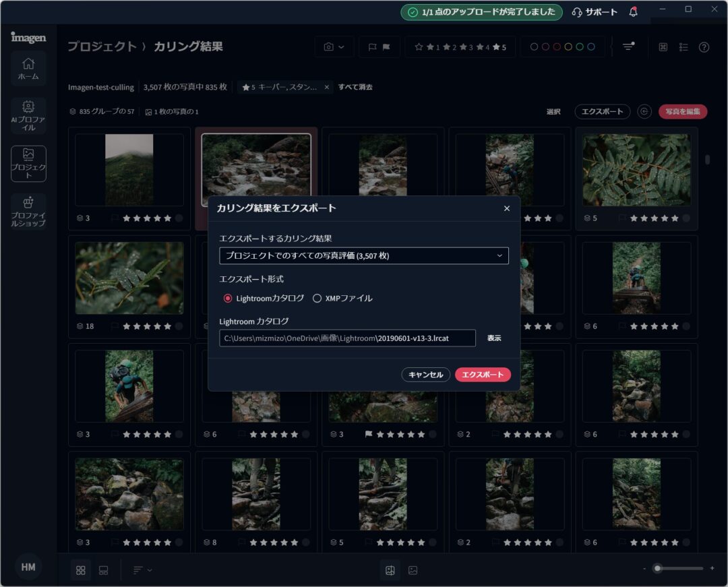Open the AI Profile sidebar icon
Viewport: 728px width, 587px height.
pos(28,115)
